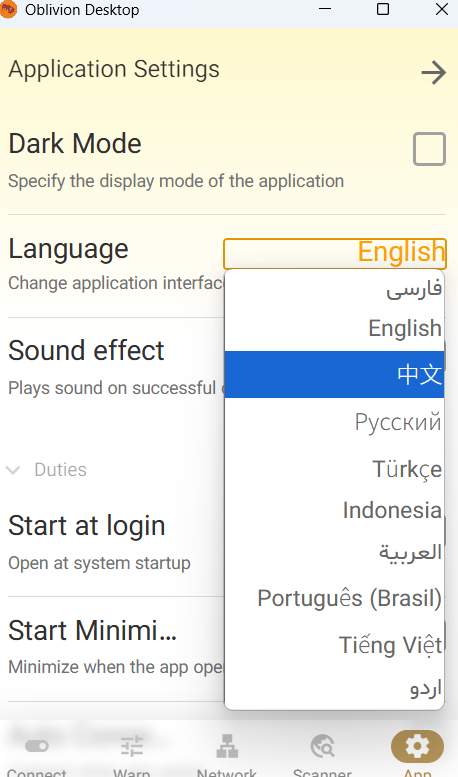Click the Language dropdown showing English

(335, 254)
